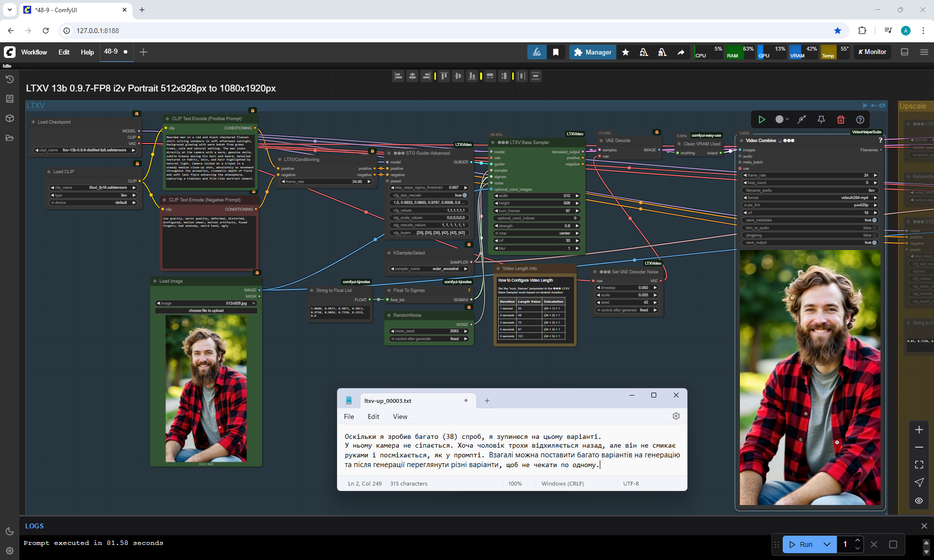Open the queue history sidebar icon
The image size is (934, 560).
[x=9, y=79]
